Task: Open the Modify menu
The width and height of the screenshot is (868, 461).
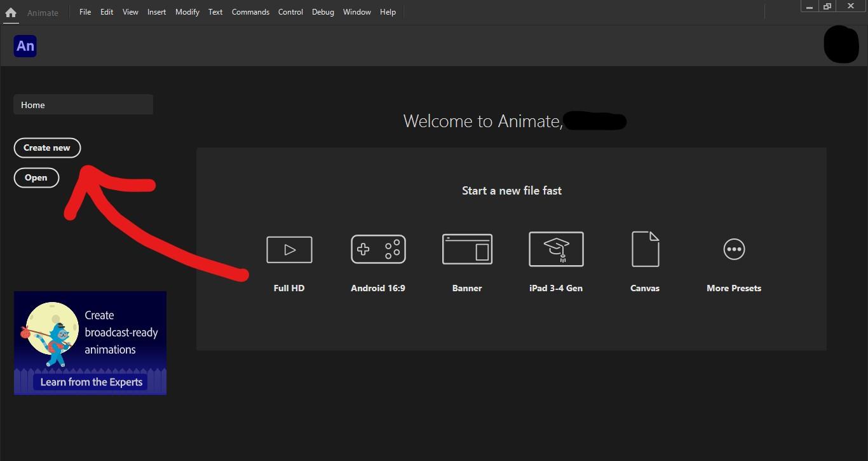Action: tap(187, 12)
